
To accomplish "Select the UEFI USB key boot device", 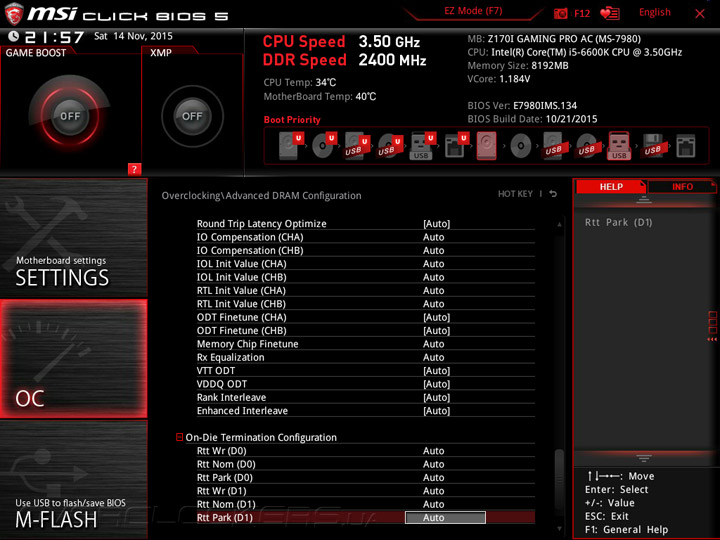I will tap(422, 146).
